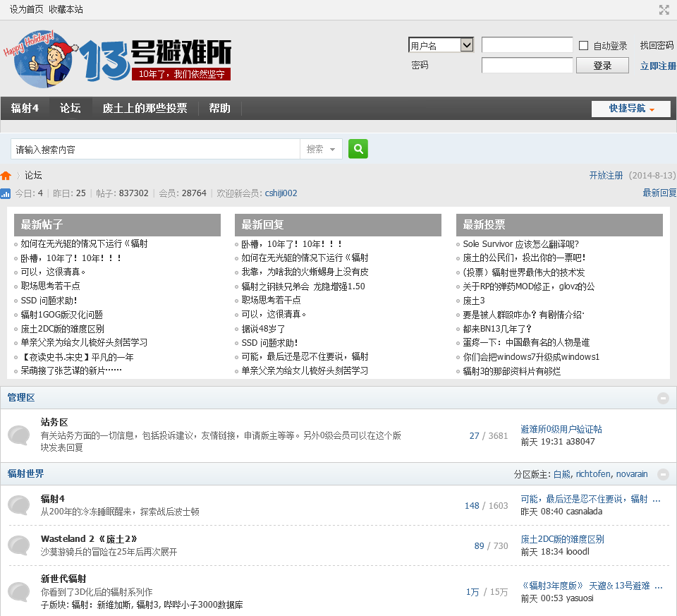The width and height of the screenshot is (677, 616).
Task: Collapse the 管理区 section
Action: point(663,398)
